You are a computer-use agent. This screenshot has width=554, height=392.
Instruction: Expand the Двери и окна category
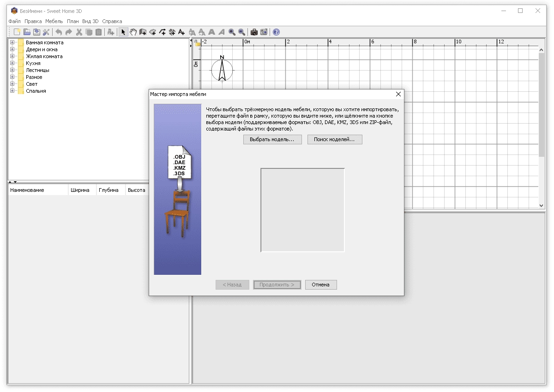(12, 49)
